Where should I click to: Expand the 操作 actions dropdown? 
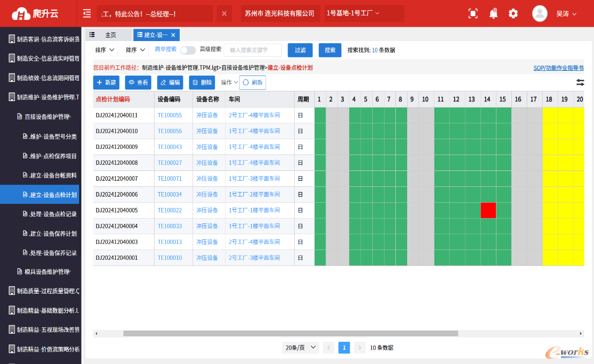coord(229,83)
